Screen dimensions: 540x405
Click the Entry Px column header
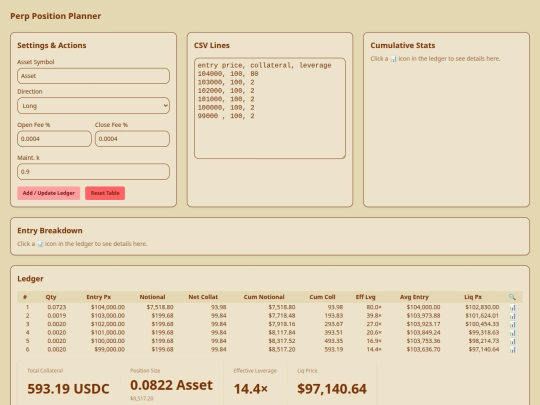tap(98, 297)
